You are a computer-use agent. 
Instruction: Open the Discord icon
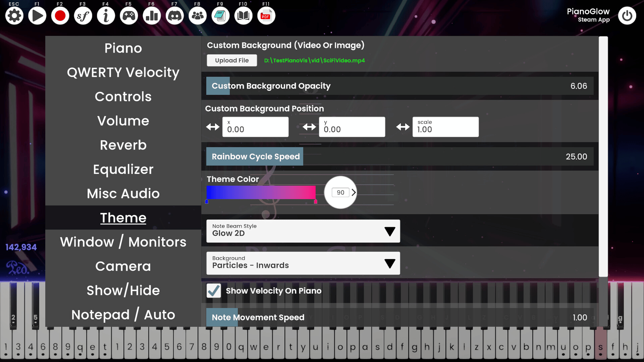(x=174, y=16)
